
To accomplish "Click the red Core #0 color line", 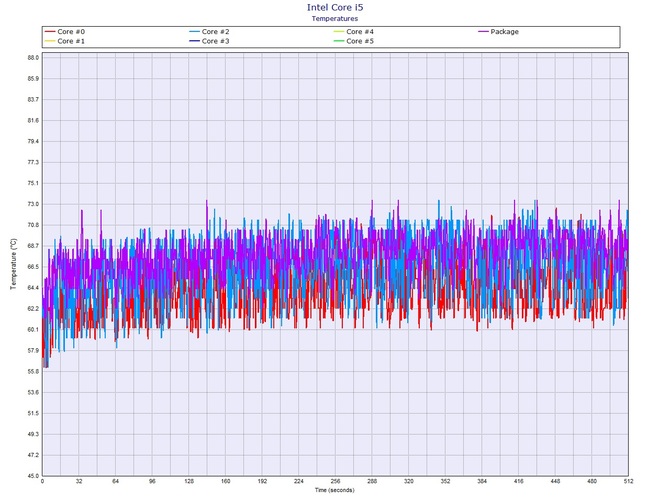I will click(x=50, y=32).
